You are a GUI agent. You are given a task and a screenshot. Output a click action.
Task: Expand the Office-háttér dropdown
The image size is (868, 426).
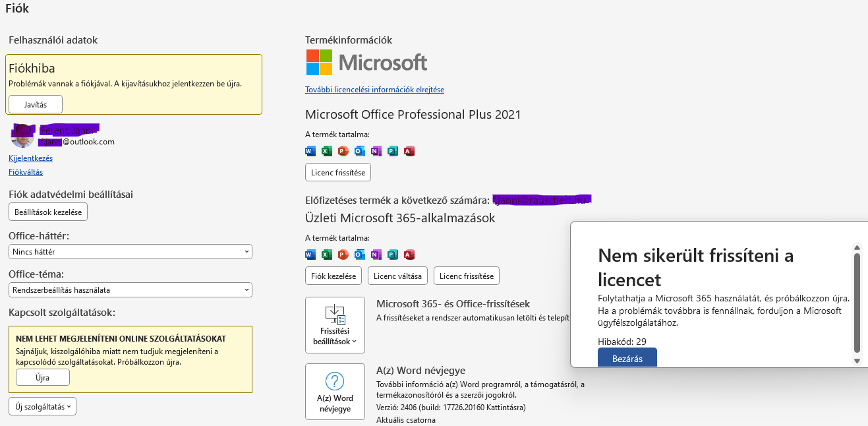click(x=130, y=252)
